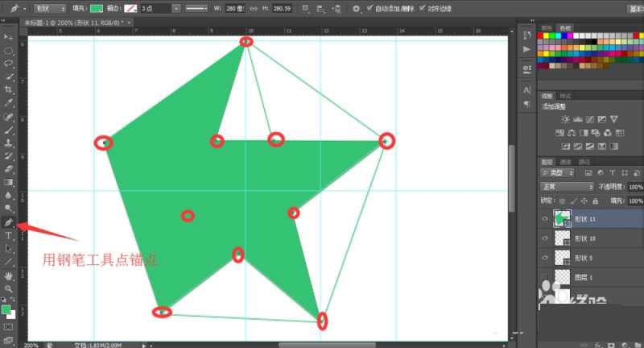Viewport: 644px width, 348px height.
Task: Toggle the Align Edges checkbox
Action: point(422,8)
